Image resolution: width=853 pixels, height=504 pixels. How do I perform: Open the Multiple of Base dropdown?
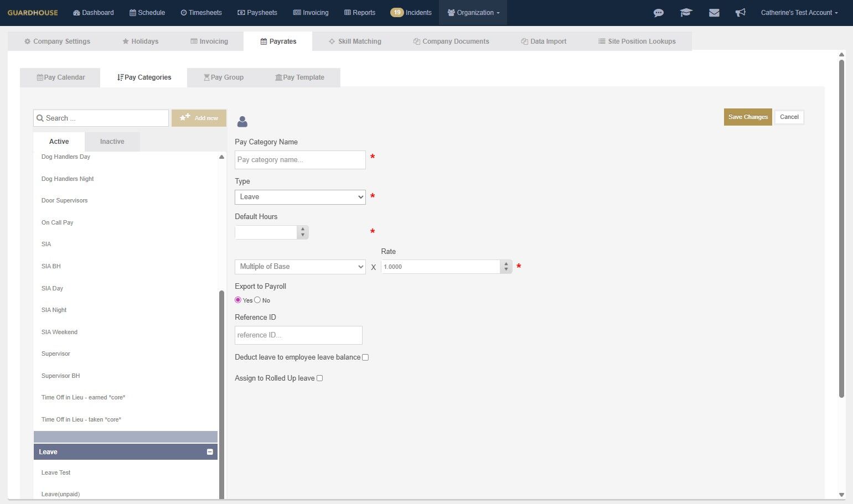tap(300, 267)
